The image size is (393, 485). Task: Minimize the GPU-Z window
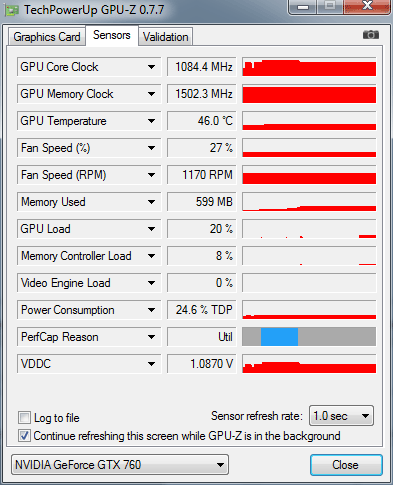pyautogui.click(x=303, y=7)
